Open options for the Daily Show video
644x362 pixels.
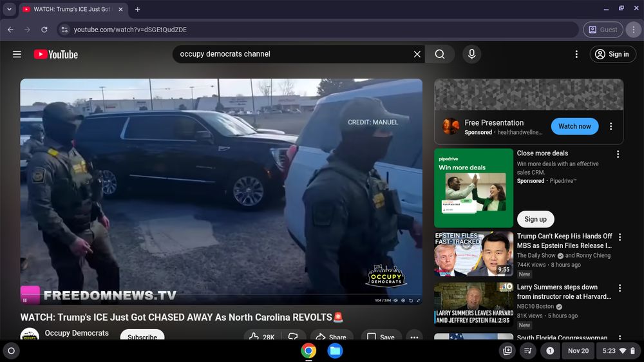pyautogui.click(x=620, y=237)
